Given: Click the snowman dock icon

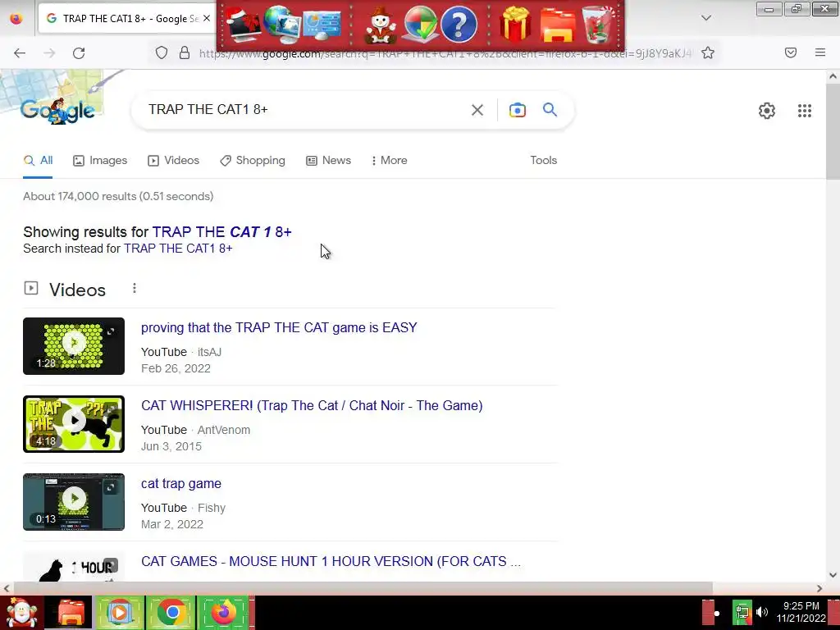Looking at the screenshot, I should (x=380, y=25).
